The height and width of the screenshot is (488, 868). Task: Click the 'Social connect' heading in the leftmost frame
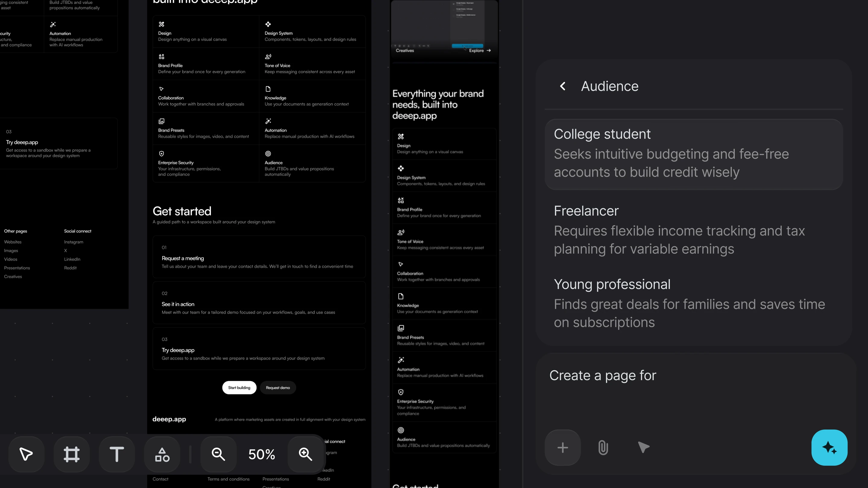pos(78,231)
